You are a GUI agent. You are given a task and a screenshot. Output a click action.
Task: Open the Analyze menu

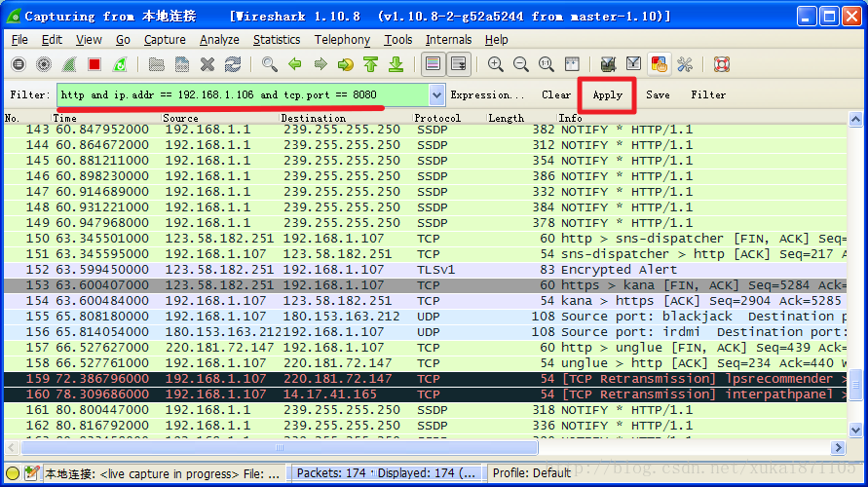219,40
